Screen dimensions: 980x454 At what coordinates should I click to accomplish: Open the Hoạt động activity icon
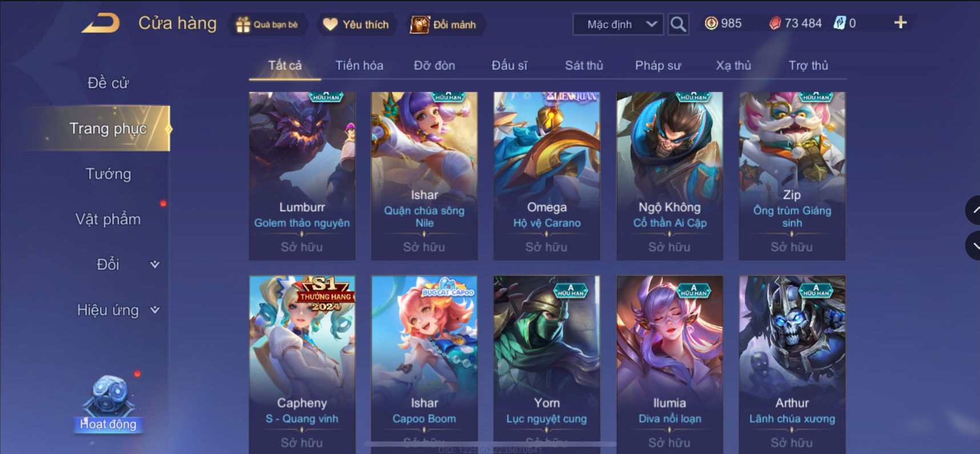pos(108,403)
